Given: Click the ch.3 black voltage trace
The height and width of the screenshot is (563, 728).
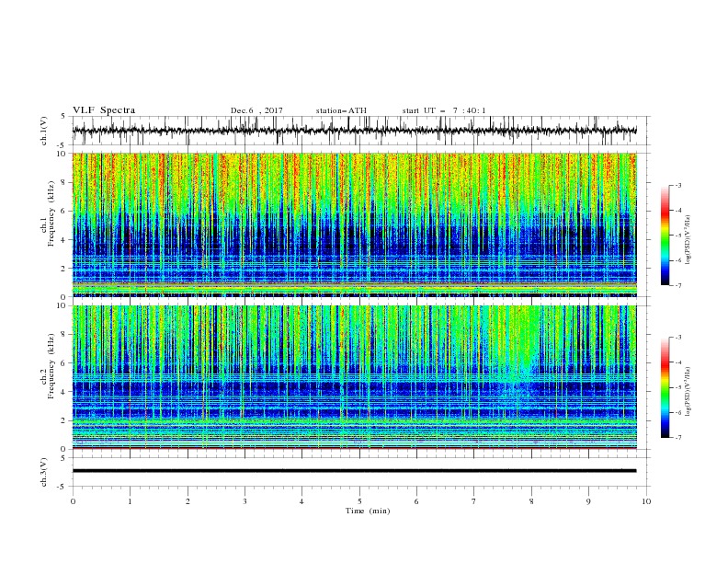Looking at the screenshot, I should point(354,471).
